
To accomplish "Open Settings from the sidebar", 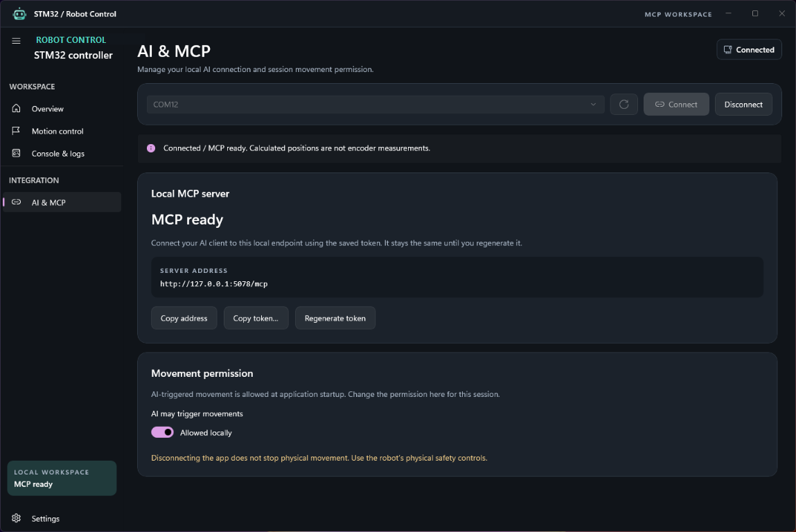I will click(x=62, y=518).
